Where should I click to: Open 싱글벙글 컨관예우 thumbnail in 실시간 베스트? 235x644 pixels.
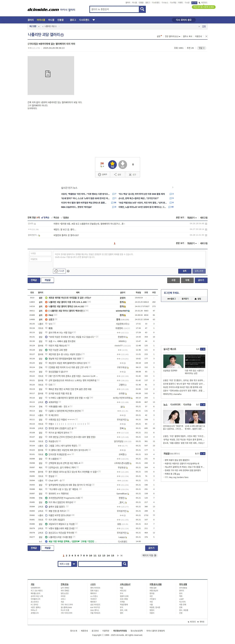coord(173,361)
